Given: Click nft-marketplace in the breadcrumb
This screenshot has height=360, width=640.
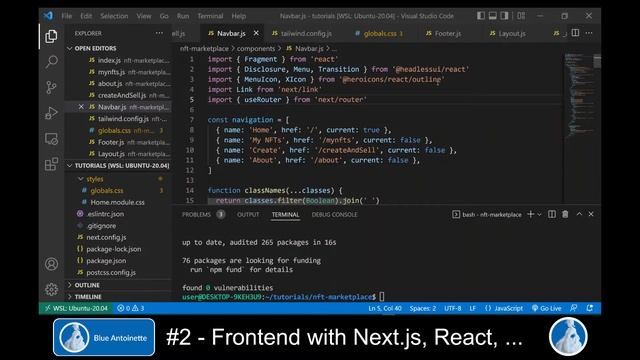Looking at the screenshot, I should point(204,49).
